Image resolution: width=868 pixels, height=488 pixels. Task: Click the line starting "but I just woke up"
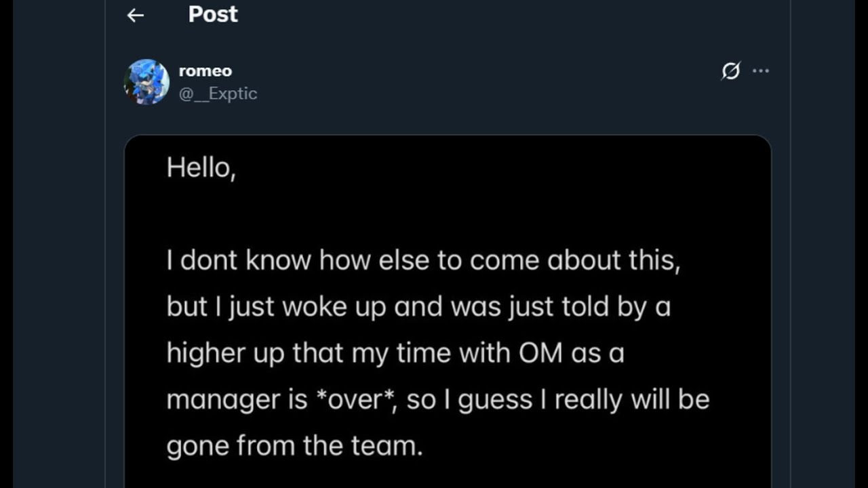point(418,307)
